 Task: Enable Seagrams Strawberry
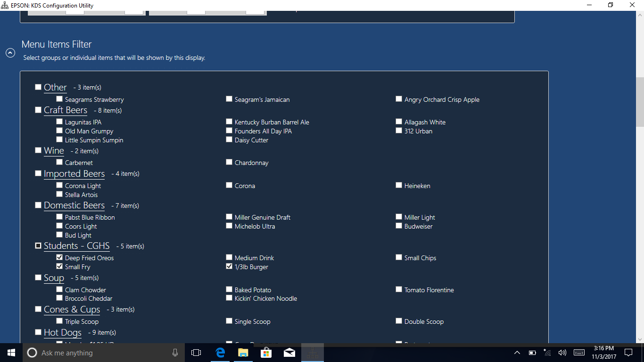click(59, 99)
